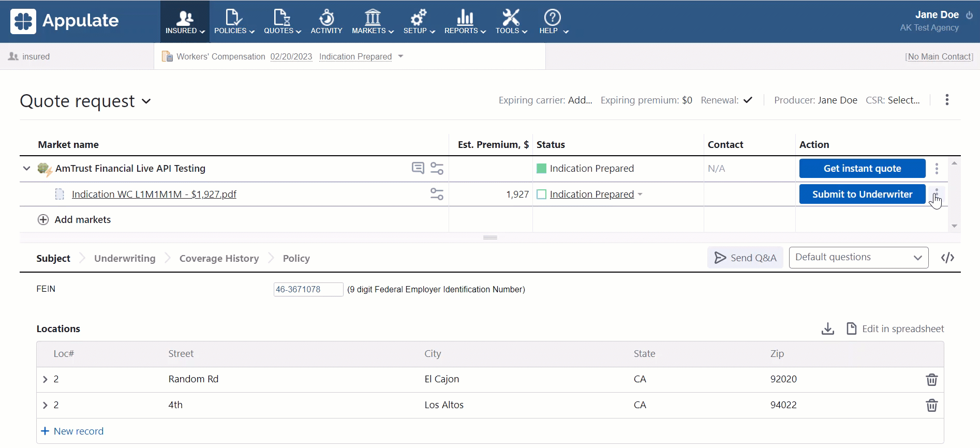Open kebab menu beside Submit to Underwriter
The height and width of the screenshot is (448, 980).
click(x=937, y=194)
